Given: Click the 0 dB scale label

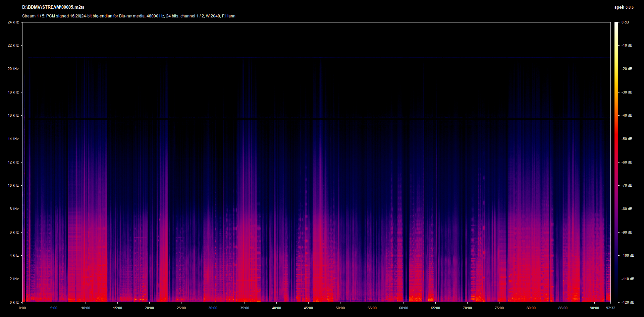Looking at the screenshot, I should tap(625, 22).
